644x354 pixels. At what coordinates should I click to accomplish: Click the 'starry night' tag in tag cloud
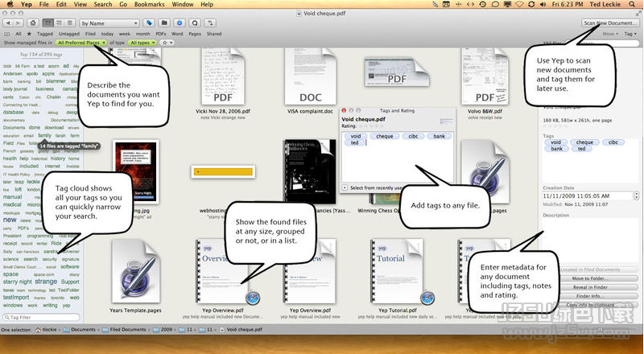[x=17, y=282]
